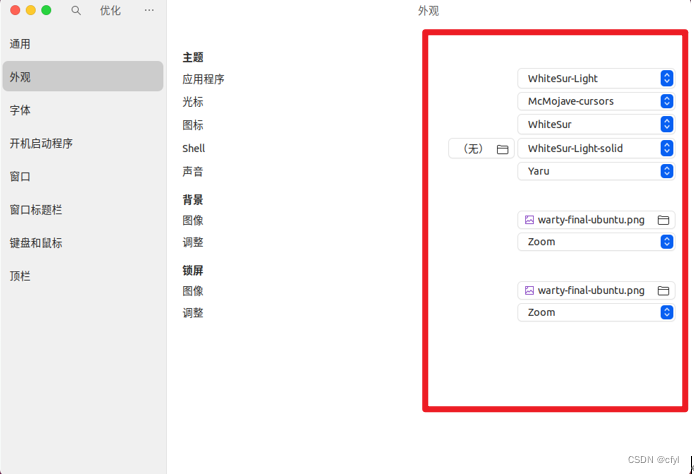Switch to the 通用 section

[x=21, y=44]
